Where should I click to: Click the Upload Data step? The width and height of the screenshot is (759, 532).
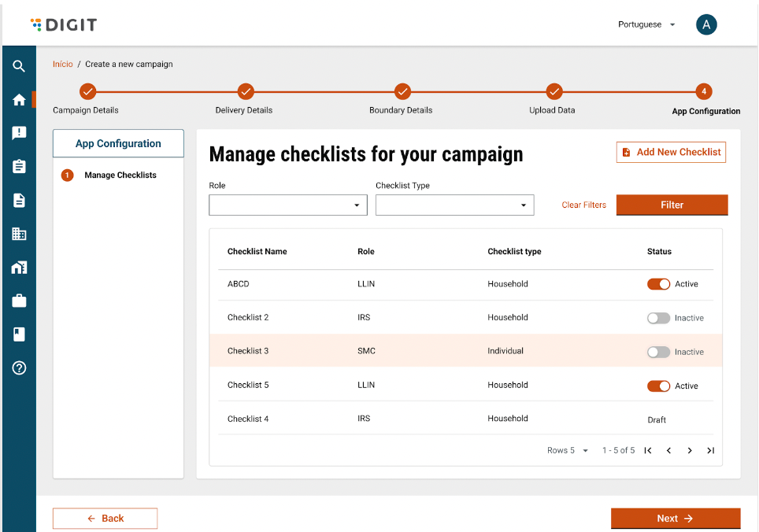554,92
